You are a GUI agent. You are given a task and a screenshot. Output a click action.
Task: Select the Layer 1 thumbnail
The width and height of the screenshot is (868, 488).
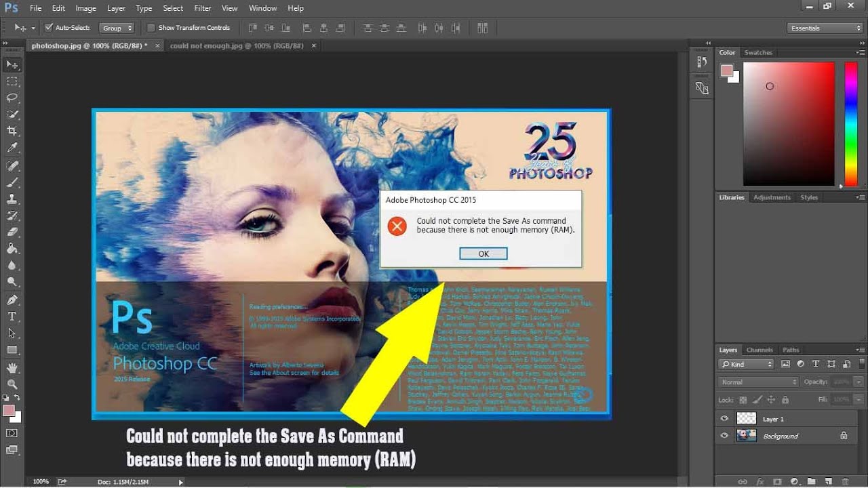pos(746,419)
